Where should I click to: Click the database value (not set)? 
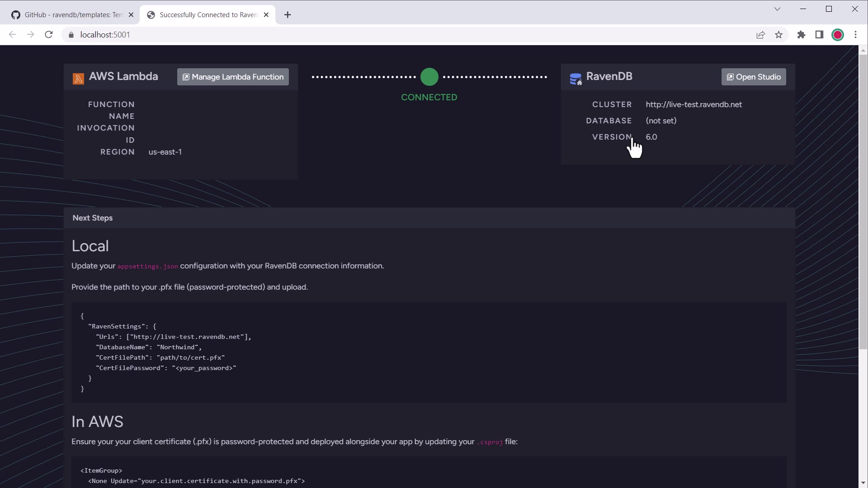(661, 121)
